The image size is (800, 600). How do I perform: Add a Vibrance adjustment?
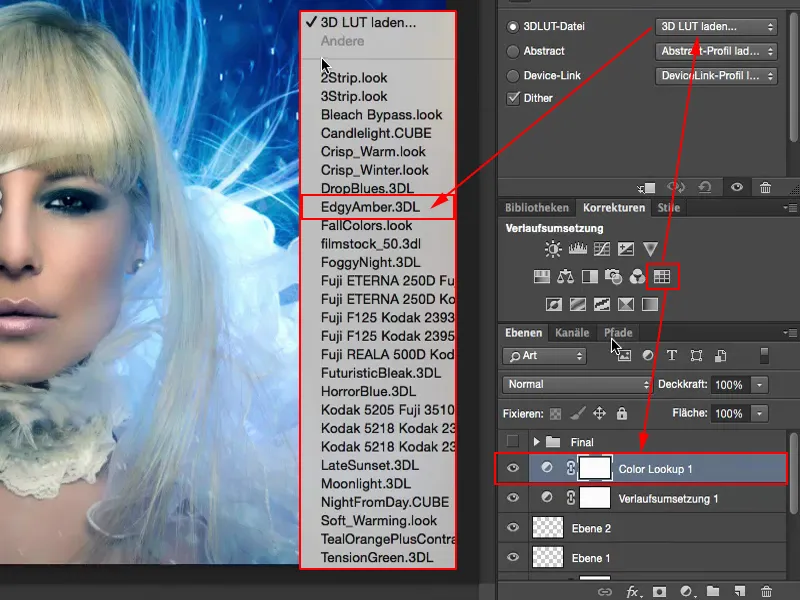[650, 249]
